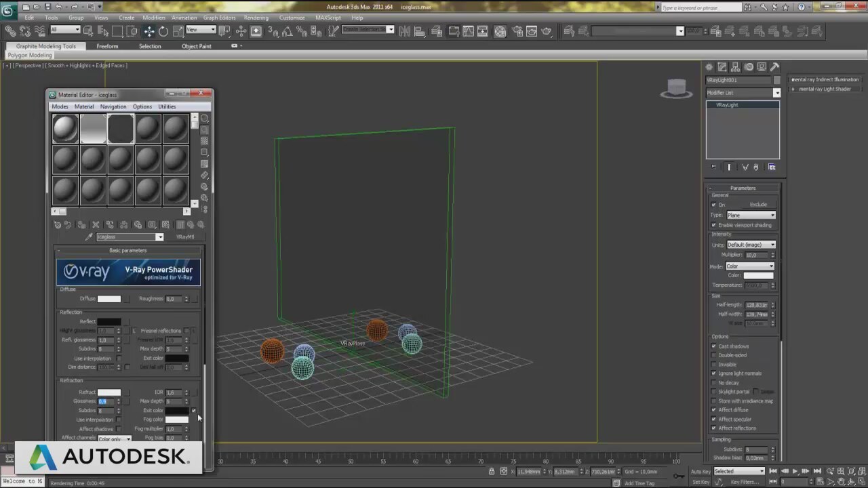Viewport: 868px width, 488px height.
Task: Open the Units dropdown Default (image)
Action: 751,245
